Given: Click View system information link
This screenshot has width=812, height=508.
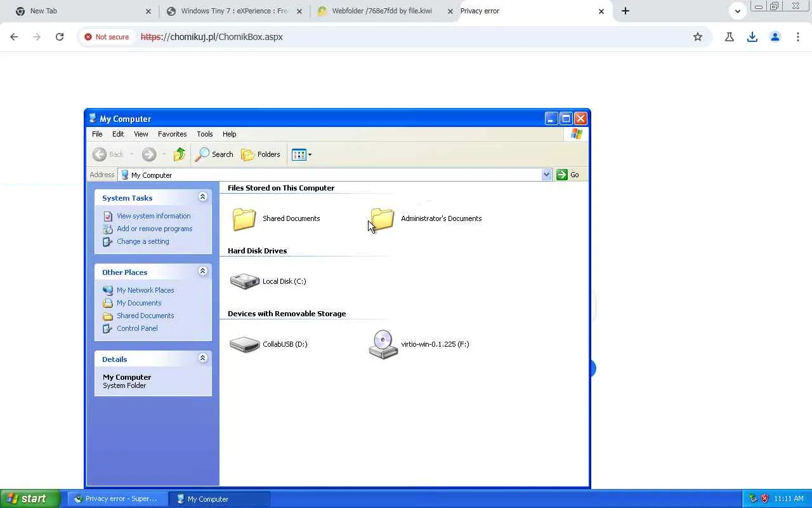Looking at the screenshot, I should click(154, 216).
